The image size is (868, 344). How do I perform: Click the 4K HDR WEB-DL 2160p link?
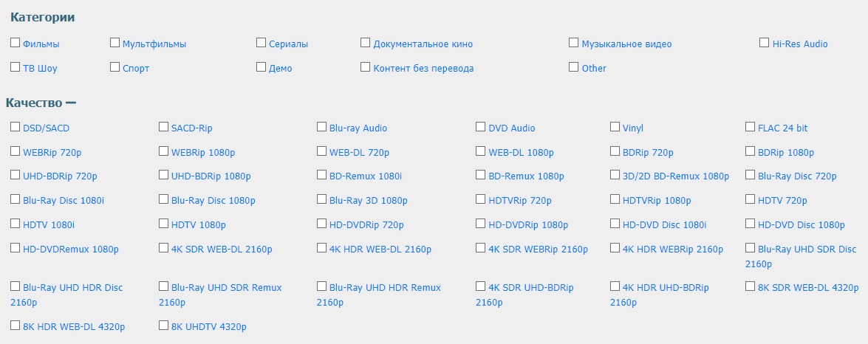380,250
